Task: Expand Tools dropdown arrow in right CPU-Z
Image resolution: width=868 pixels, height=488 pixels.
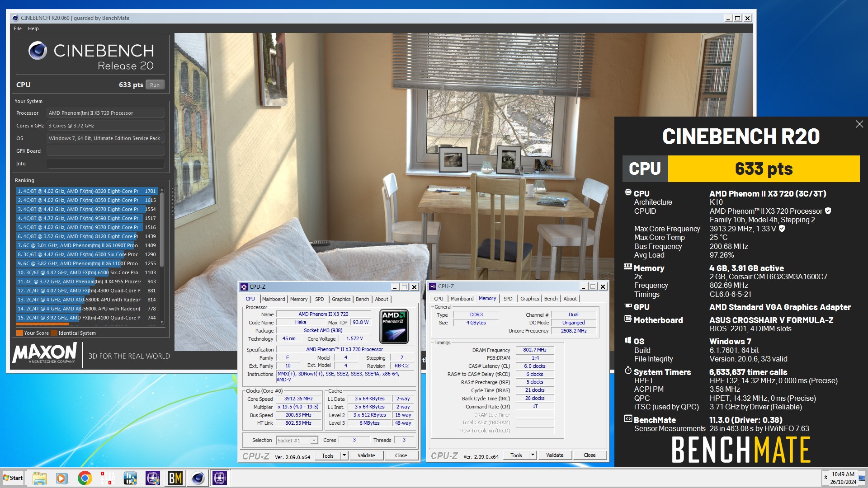Action: click(533, 455)
